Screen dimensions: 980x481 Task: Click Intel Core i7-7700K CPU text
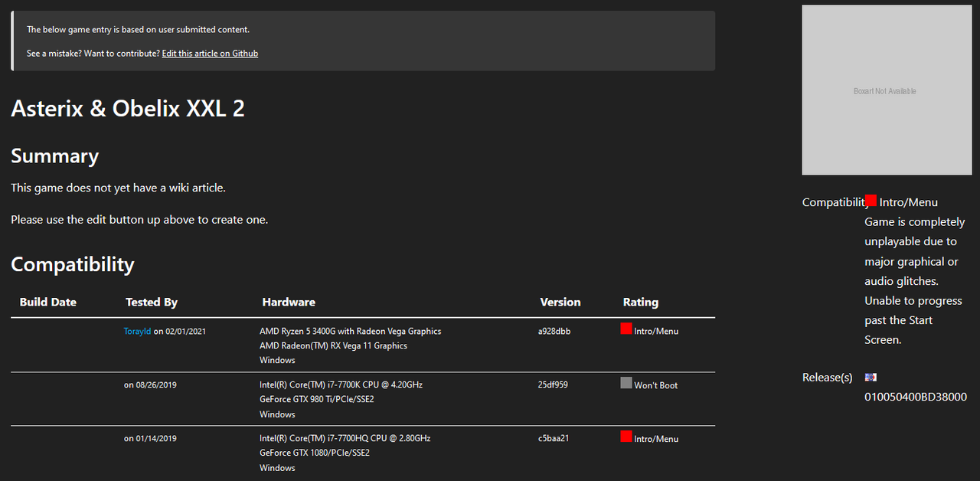341,385
